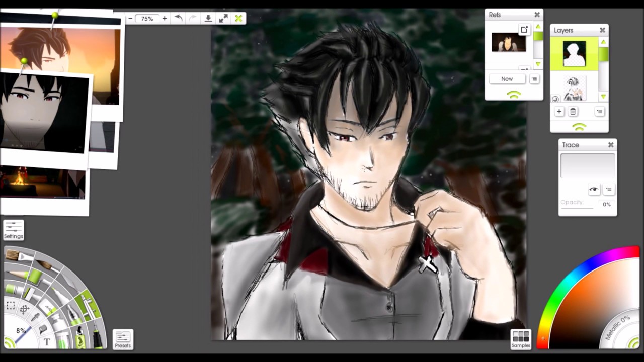Select the reference thumbnail in Refs panel
Image resolution: width=644 pixels, height=362 pixels.
tap(509, 43)
